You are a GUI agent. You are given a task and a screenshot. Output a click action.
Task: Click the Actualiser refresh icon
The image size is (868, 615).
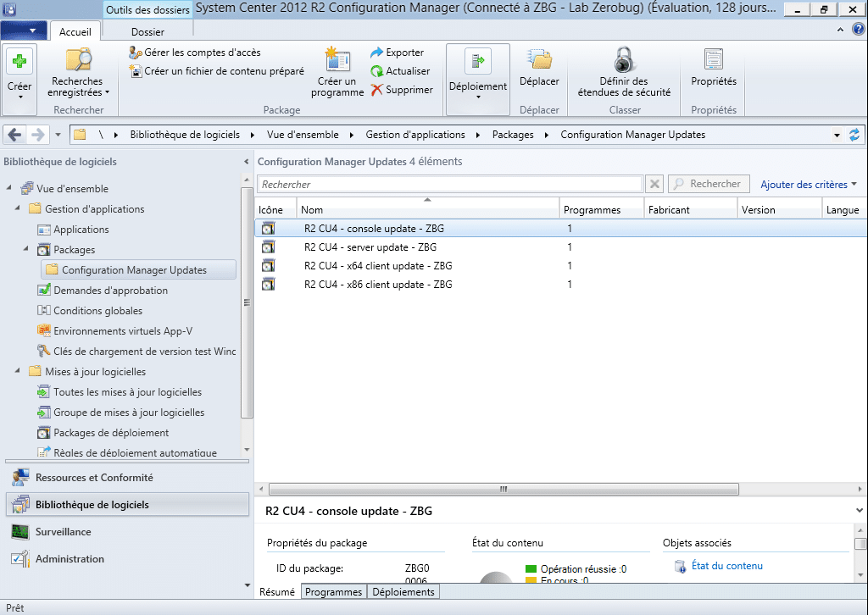(x=377, y=71)
